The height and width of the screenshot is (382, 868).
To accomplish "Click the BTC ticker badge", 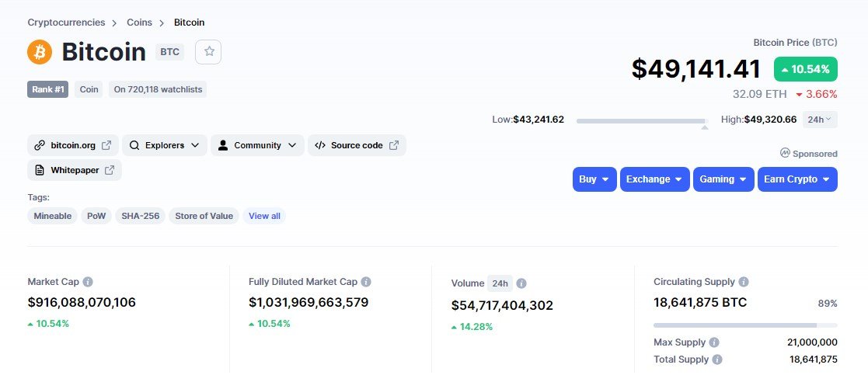I will coord(170,52).
